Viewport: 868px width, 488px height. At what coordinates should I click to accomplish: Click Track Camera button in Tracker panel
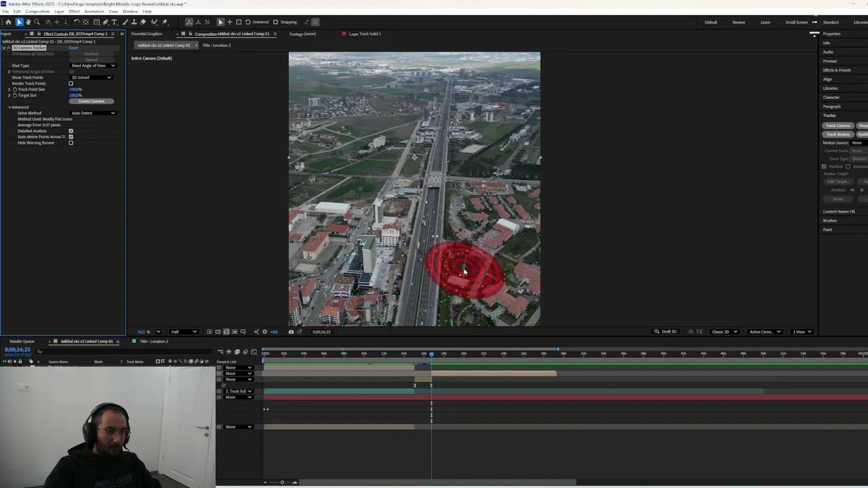[837, 125]
